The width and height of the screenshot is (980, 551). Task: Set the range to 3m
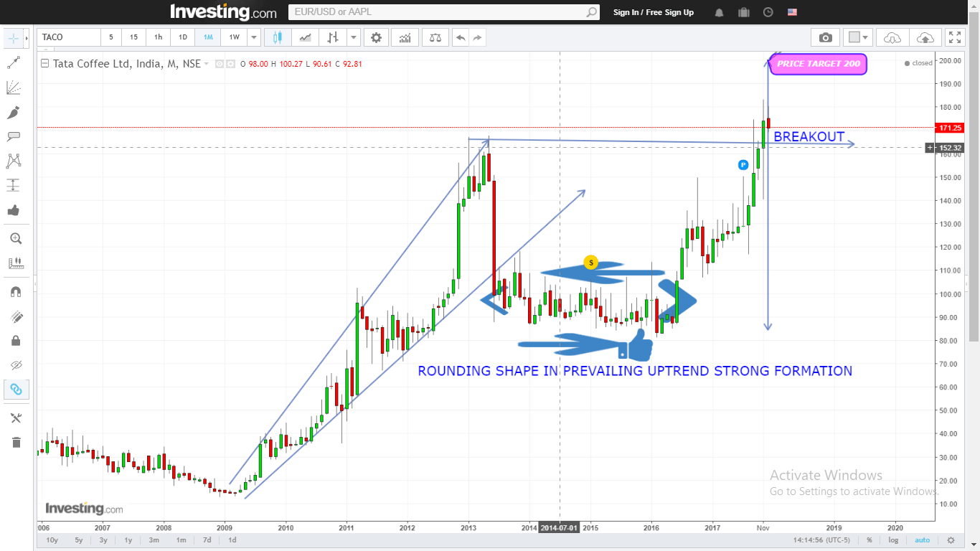coord(154,540)
